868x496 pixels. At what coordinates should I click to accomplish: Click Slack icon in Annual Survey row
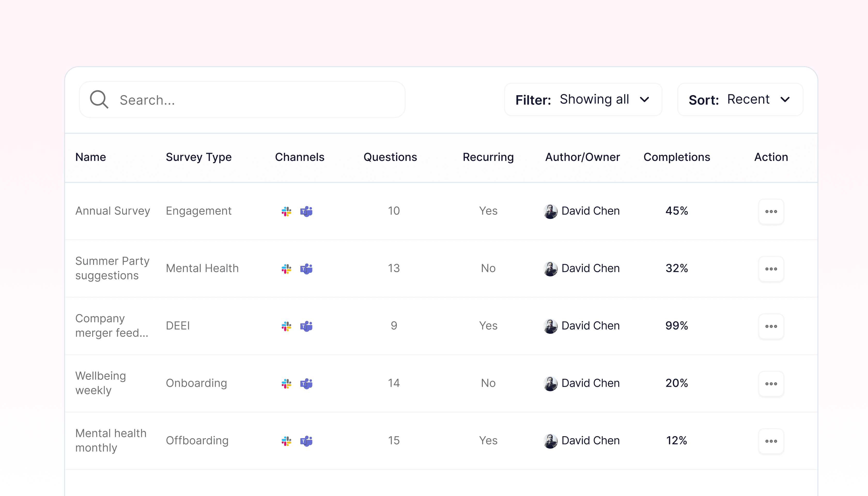click(286, 211)
